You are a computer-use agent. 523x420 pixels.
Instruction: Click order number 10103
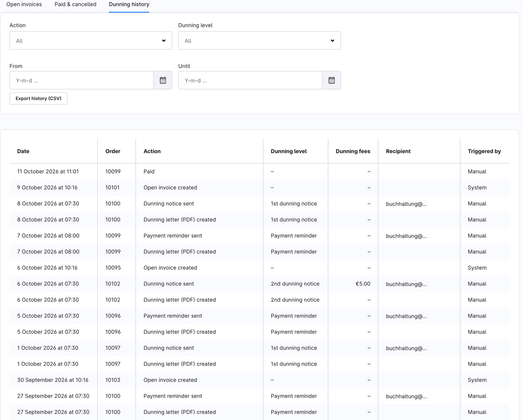[113, 380]
